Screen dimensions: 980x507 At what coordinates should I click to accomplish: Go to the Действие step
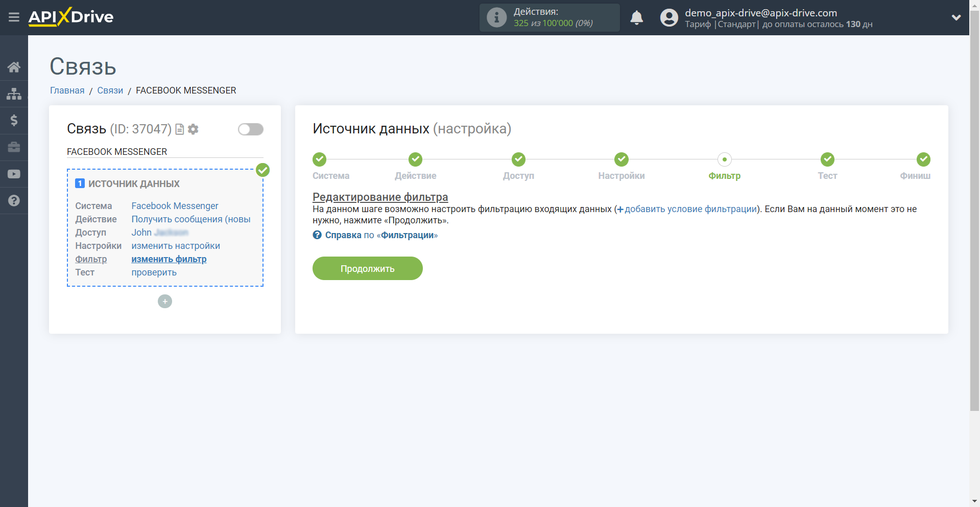click(x=415, y=159)
